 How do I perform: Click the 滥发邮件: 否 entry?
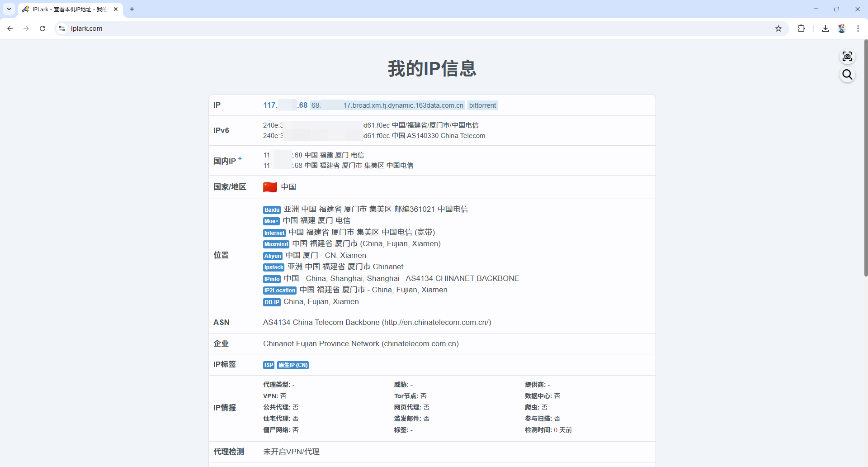point(411,419)
